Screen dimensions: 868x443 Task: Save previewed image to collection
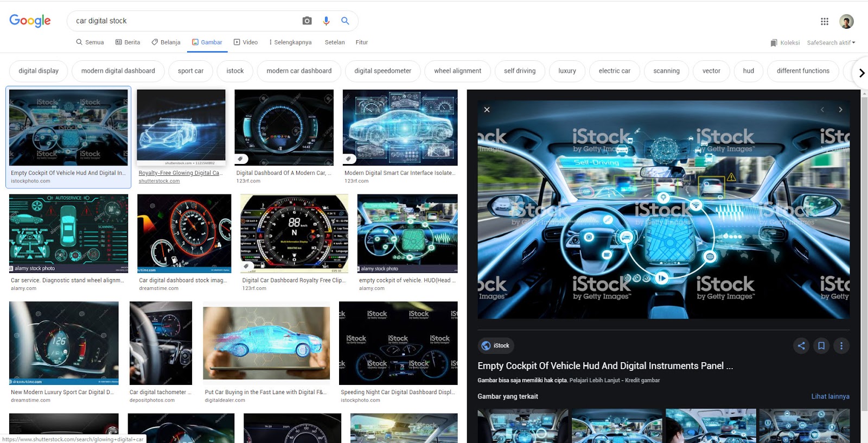click(821, 346)
